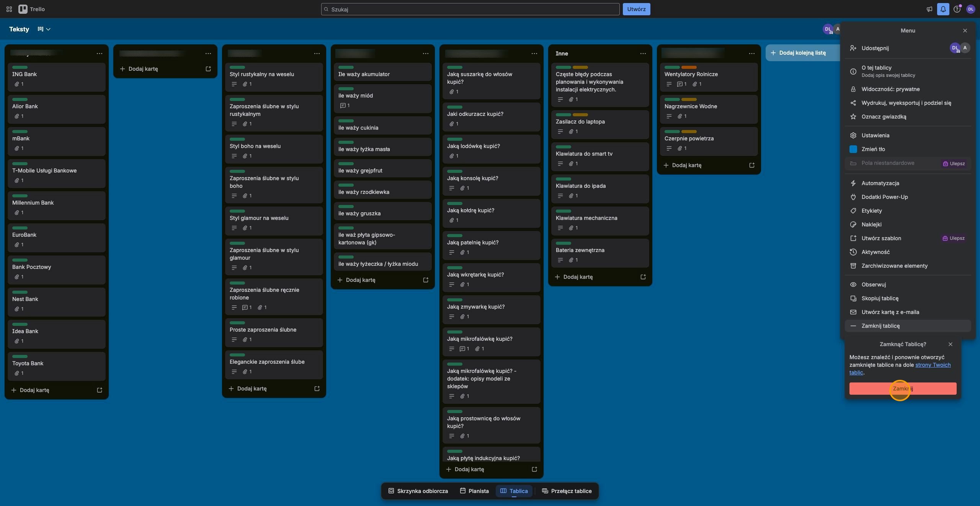Viewport: 980px width, 506px height.
Task: Confirm with the red Zamknij button
Action: [x=903, y=389]
